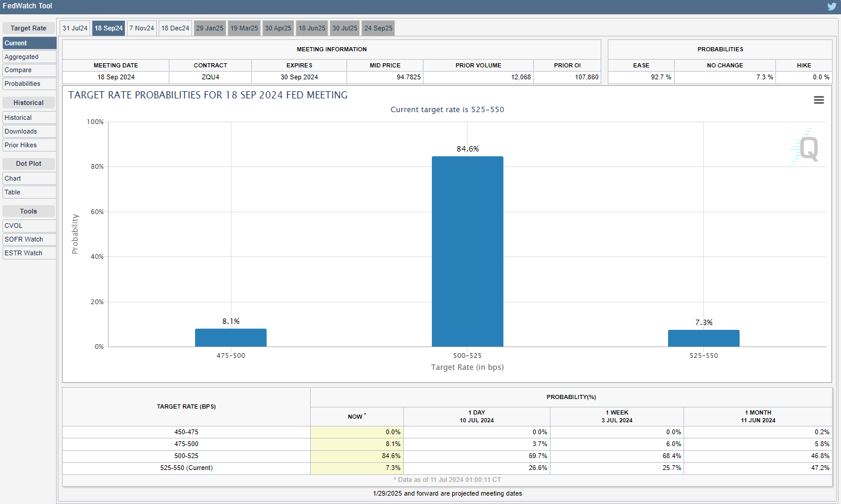Open the 30 Jul25 meeting tab

coord(345,28)
